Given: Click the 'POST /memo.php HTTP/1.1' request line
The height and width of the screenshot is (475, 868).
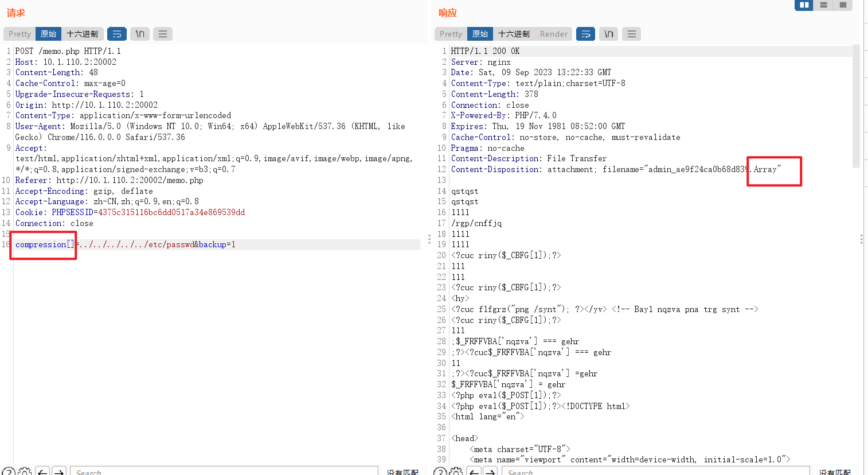Looking at the screenshot, I should [68, 51].
